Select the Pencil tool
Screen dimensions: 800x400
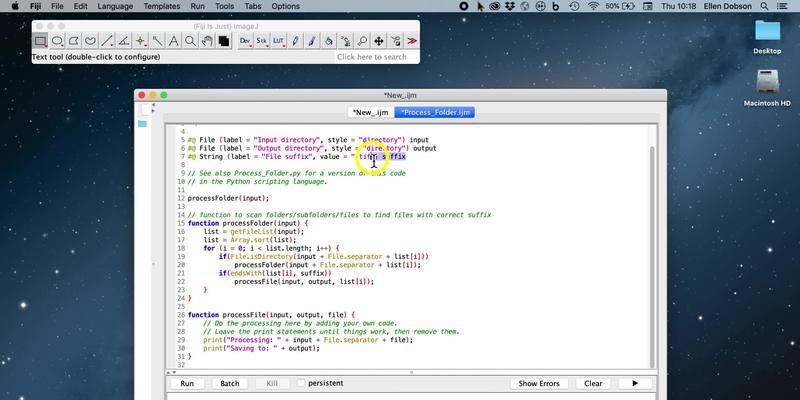tap(295, 41)
